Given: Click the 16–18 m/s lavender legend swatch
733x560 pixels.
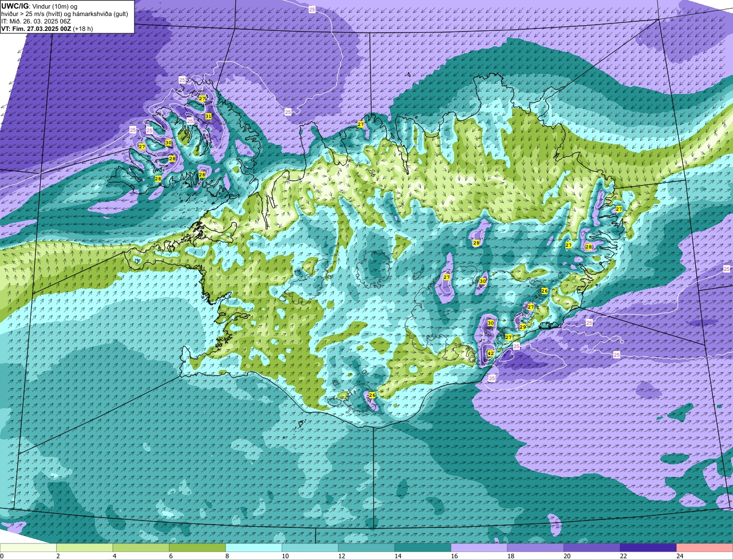Looking at the screenshot, I should tap(479, 548).
